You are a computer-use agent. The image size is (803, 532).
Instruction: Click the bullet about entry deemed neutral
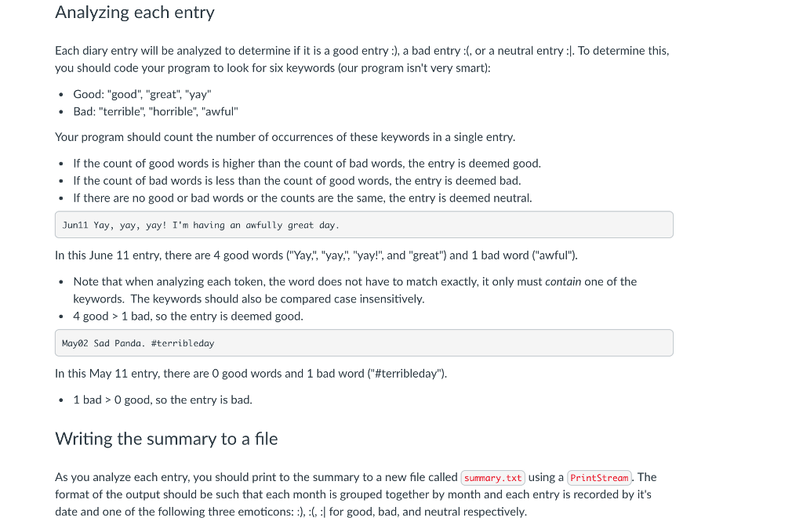coord(302,198)
